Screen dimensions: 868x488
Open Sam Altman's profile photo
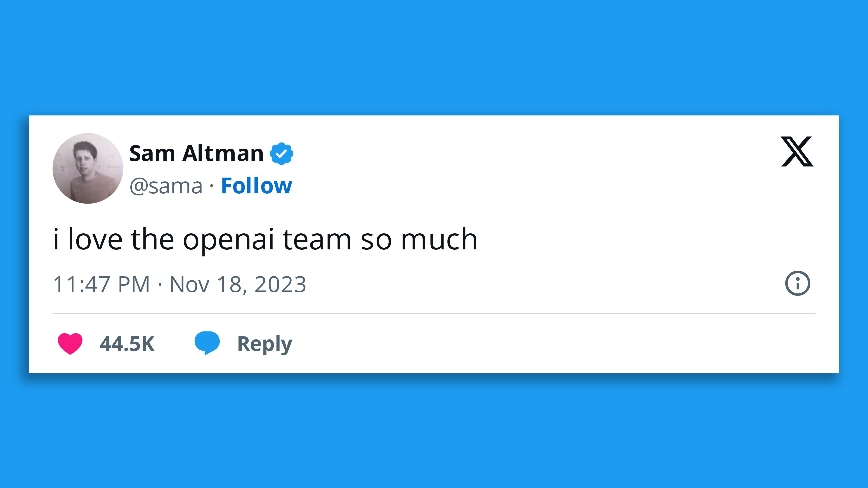88,168
